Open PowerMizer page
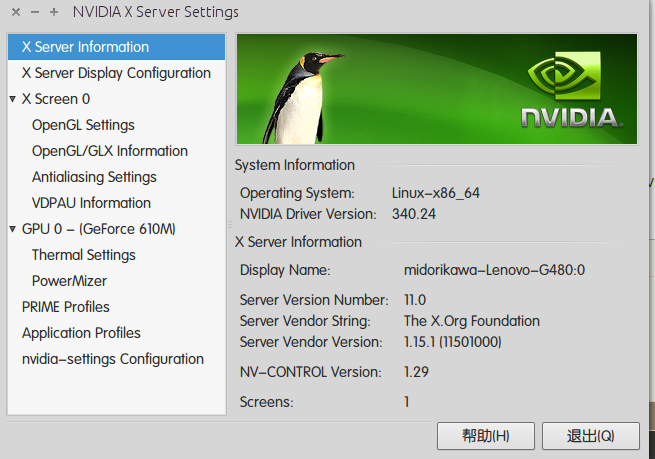 point(69,281)
